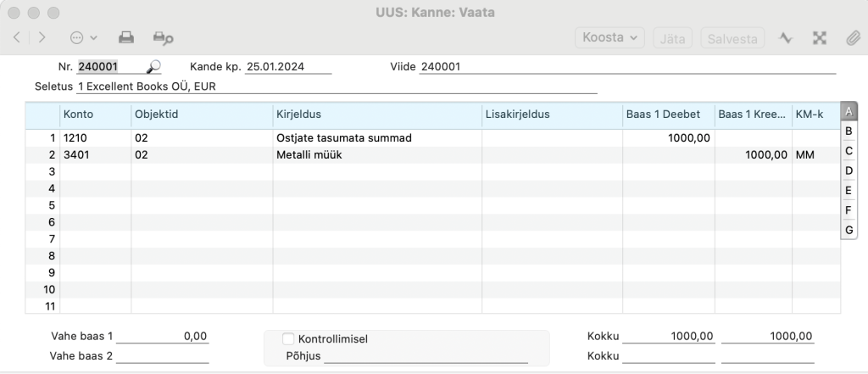868x374 pixels.
Task: Open the ellipsis actions menu
Action: click(83, 37)
